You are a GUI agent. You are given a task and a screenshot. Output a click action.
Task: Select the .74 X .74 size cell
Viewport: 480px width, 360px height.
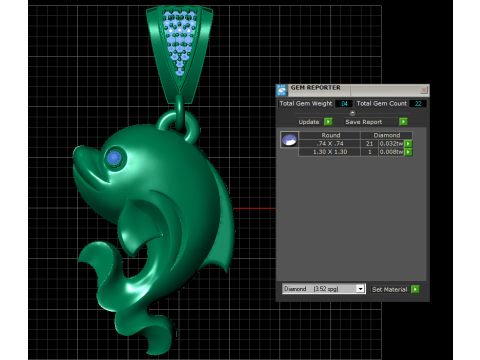click(330, 144)
